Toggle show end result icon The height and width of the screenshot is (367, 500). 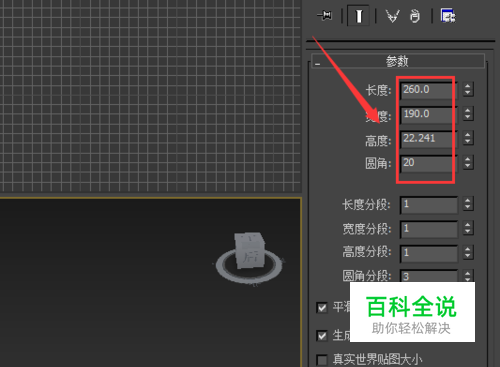[358, 16]
